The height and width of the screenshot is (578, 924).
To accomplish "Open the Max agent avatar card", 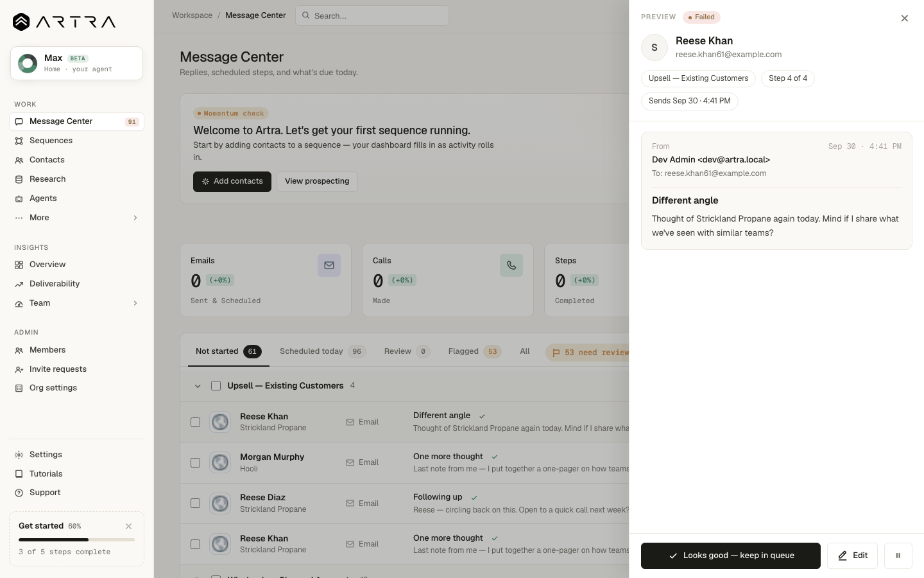I will (x=76, y=63).
